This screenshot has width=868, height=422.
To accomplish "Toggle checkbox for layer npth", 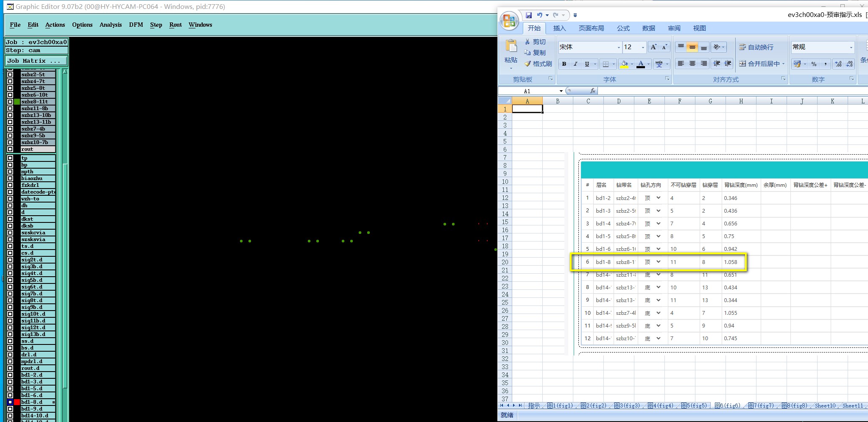I will click(x=10, y=172).
